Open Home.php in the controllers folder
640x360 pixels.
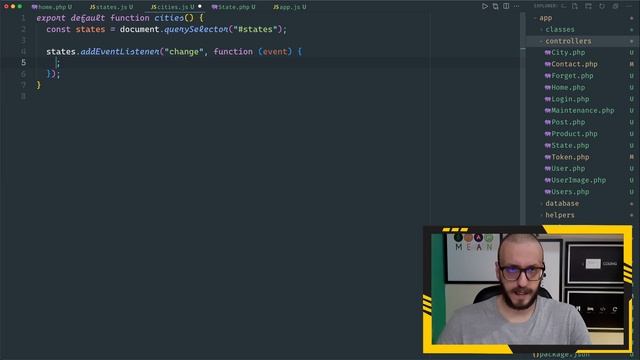click(568, 87)
